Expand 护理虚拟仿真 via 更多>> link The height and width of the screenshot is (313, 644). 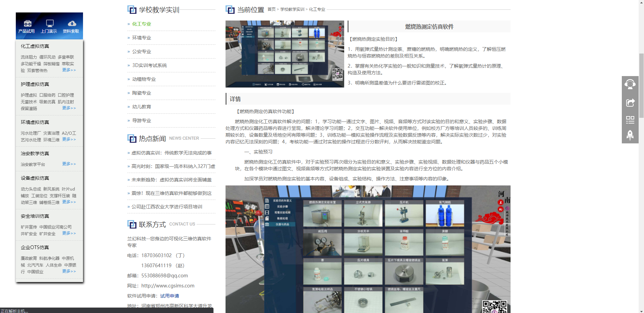click(x=69, y=108)
